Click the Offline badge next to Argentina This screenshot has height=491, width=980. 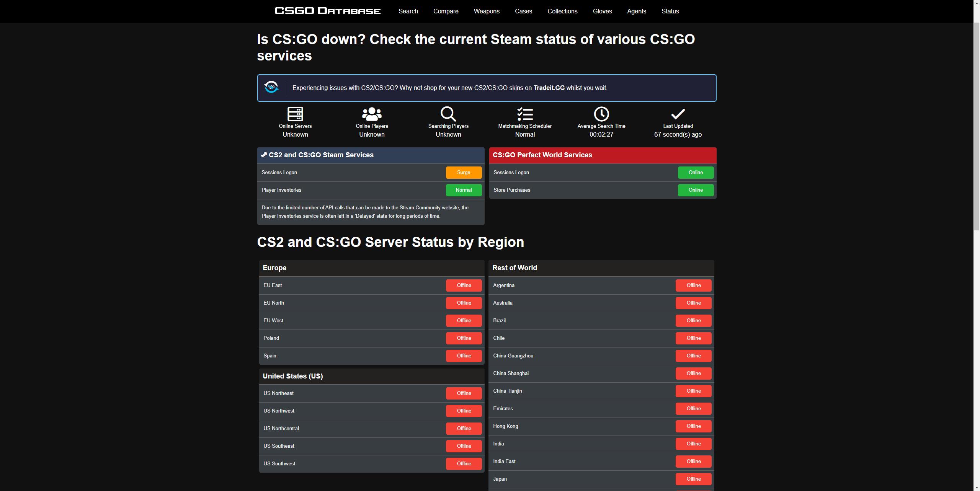[x=693, y=285]
